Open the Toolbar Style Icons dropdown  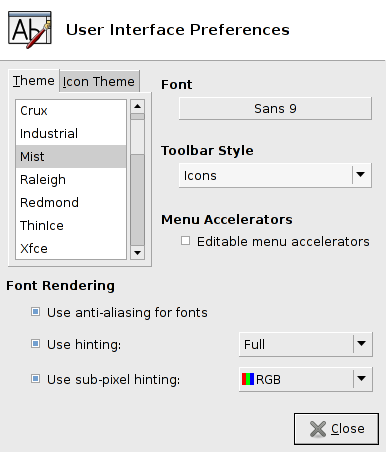(x=275, y=175)
